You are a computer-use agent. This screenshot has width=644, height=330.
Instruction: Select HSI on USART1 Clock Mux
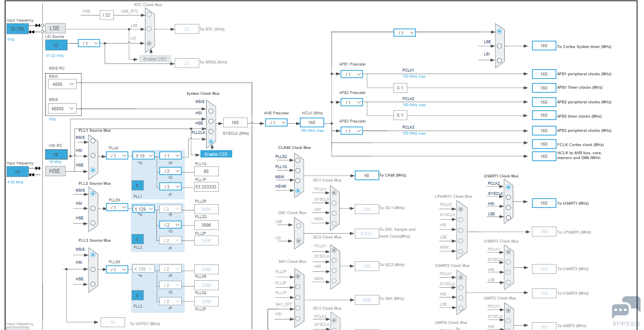tap(508, 208)
